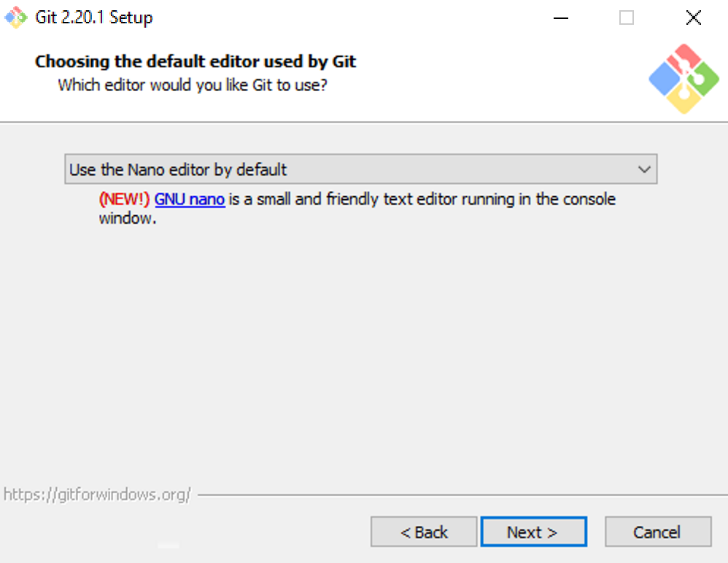Cancel the Git installation

click(x=658, y=532)
